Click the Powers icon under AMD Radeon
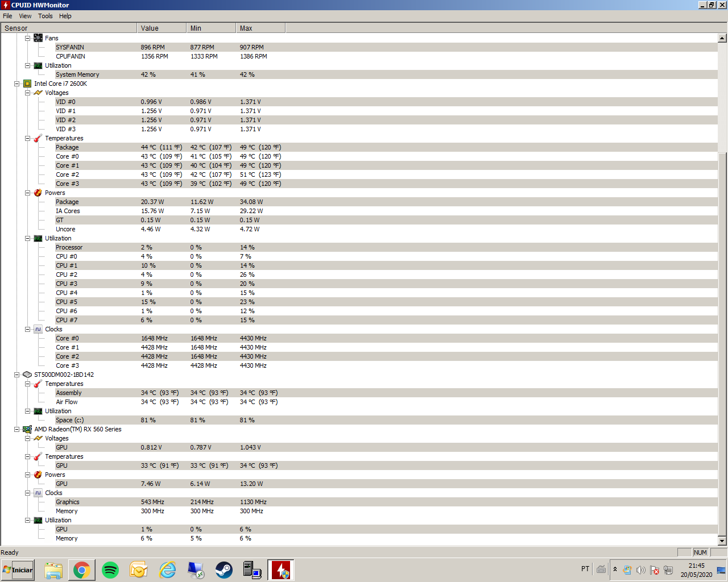 (38, 475)
